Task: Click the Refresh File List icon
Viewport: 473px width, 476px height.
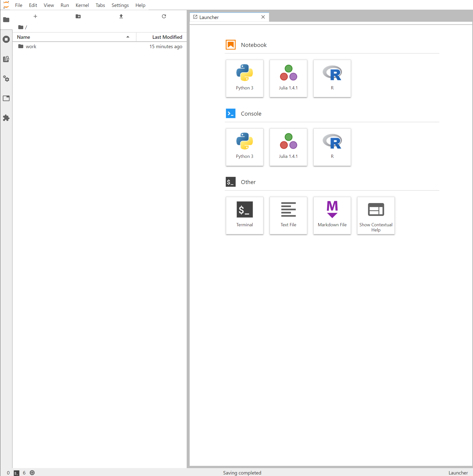Action: pos(164,16)
